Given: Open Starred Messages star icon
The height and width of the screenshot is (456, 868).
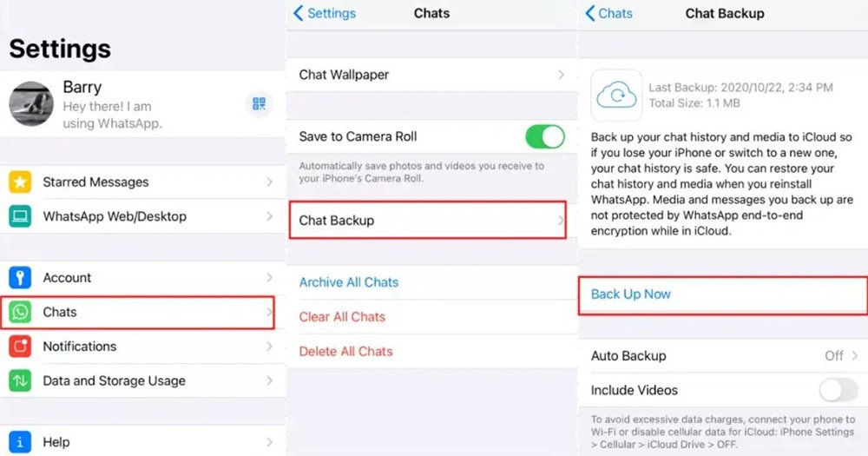Looking at the screenshot, I should tap(20, 182).
